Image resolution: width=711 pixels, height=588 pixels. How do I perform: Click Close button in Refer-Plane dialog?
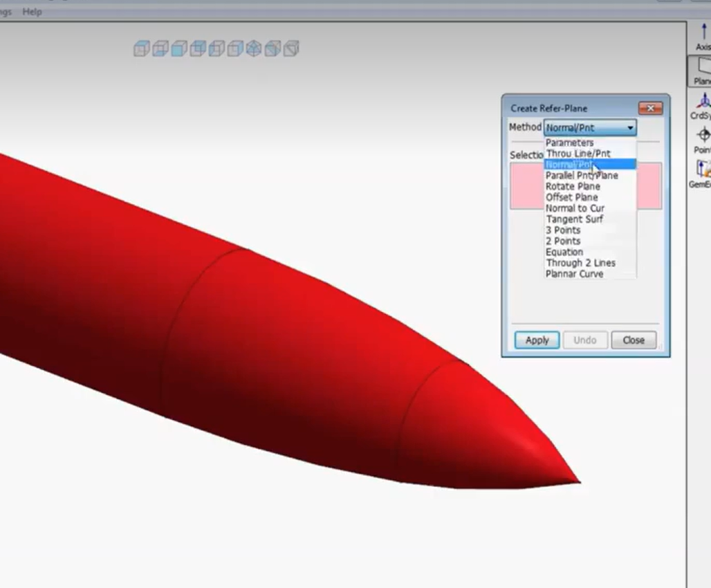634,340
